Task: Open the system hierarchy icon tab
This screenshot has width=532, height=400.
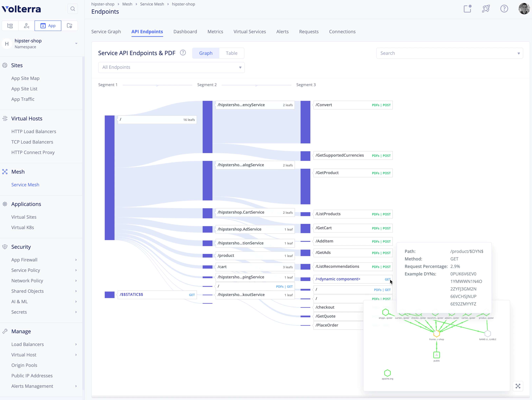Action: point(10,26)
